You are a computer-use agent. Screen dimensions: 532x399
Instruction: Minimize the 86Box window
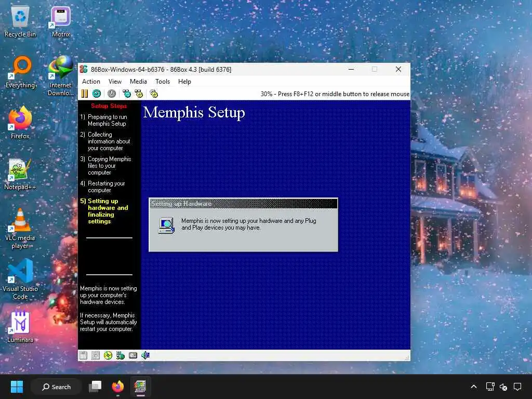click(351, 69)
